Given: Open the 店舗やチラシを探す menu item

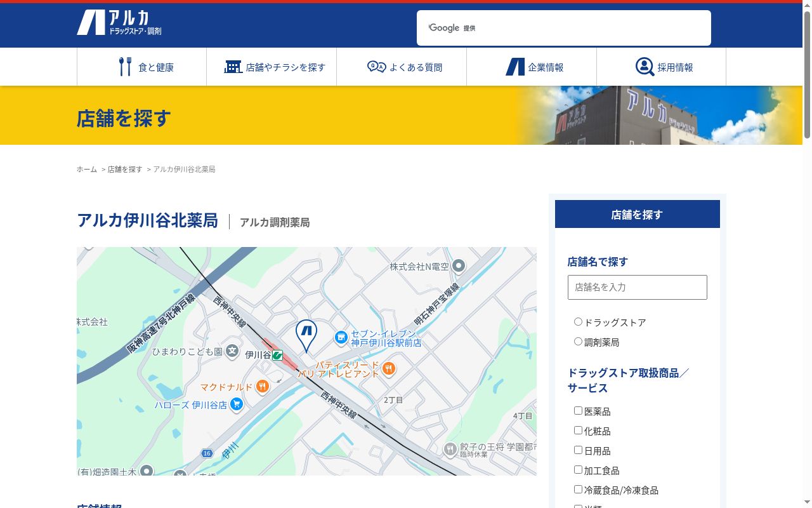Looking at the screenshot, I should point(272,67).
